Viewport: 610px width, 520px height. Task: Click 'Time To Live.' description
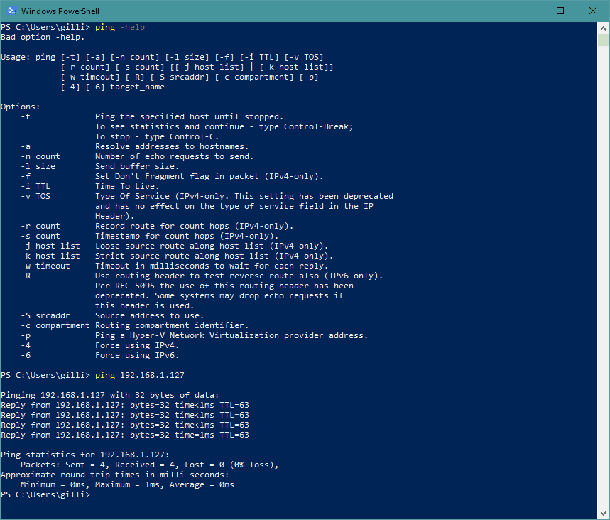point(127,186)
